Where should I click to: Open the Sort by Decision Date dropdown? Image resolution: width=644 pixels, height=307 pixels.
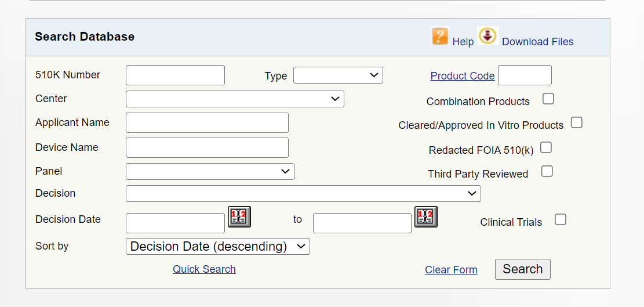218,246
